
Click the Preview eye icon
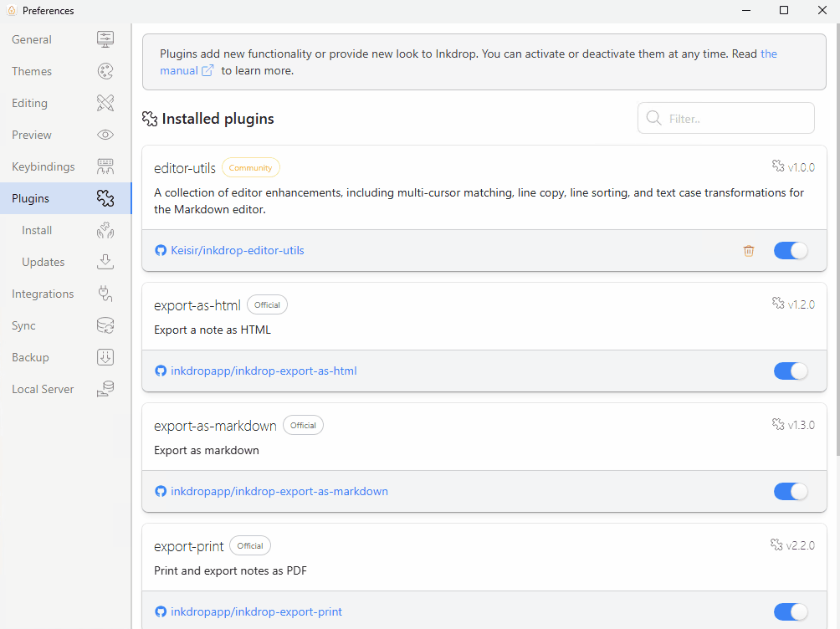tap(105, 135)
